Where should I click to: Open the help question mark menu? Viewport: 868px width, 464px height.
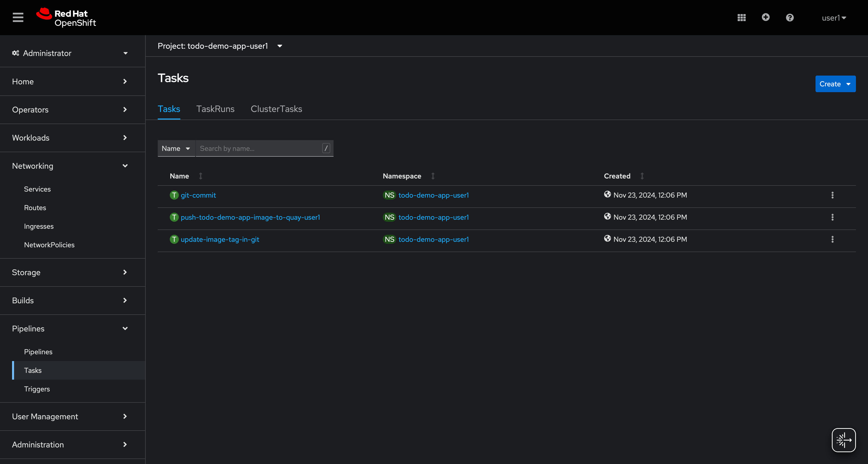(x=790, y=18)
